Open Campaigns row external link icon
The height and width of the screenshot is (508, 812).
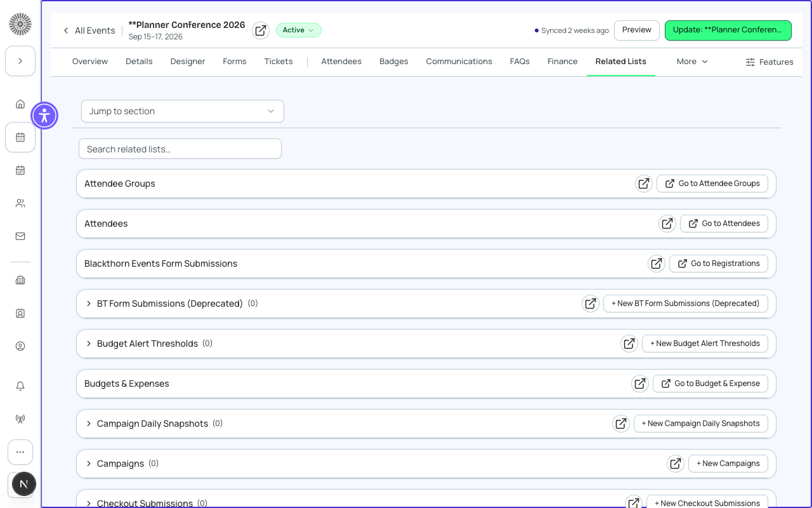(x=676, y=464)
